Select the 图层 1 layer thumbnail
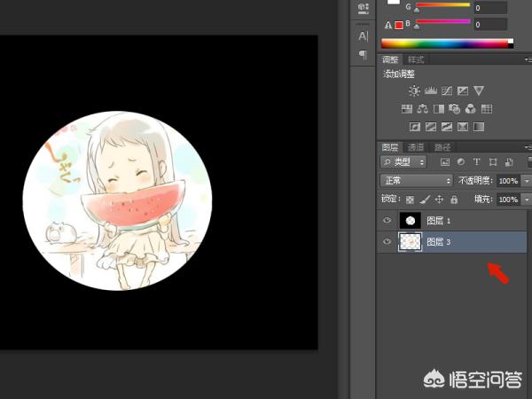The height and width of the screenshot is (399, 532). 411,221
